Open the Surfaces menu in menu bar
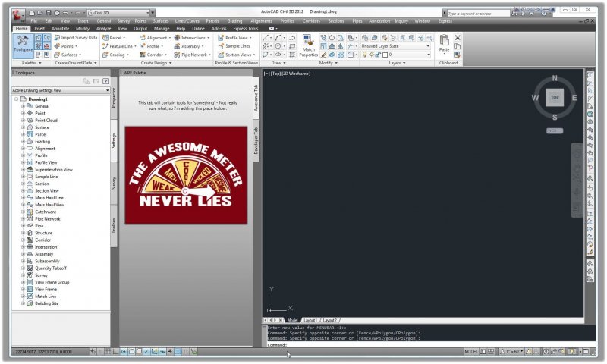The width and height of the screenshot is (607, 364). coord(161,21)
